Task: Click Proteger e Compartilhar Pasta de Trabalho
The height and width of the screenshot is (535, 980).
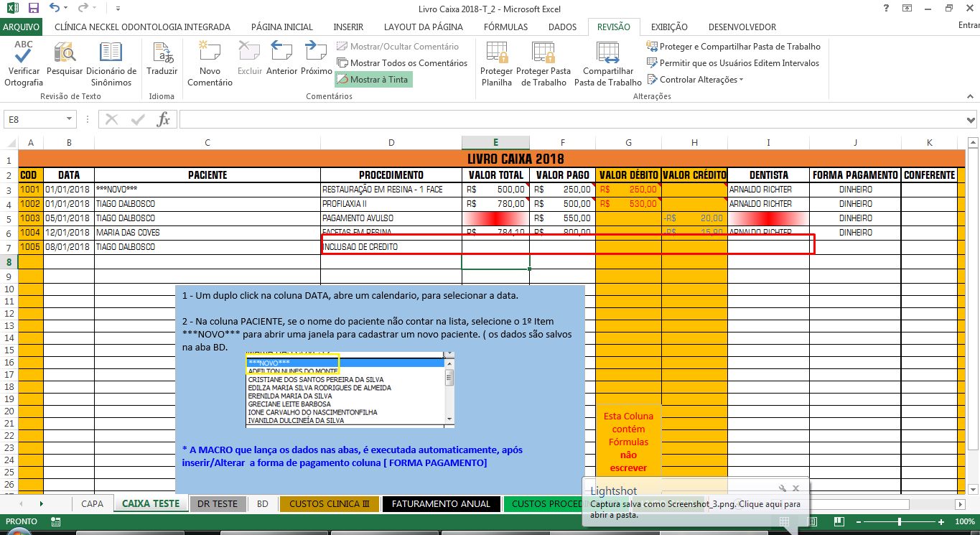Action: point(734,47)
